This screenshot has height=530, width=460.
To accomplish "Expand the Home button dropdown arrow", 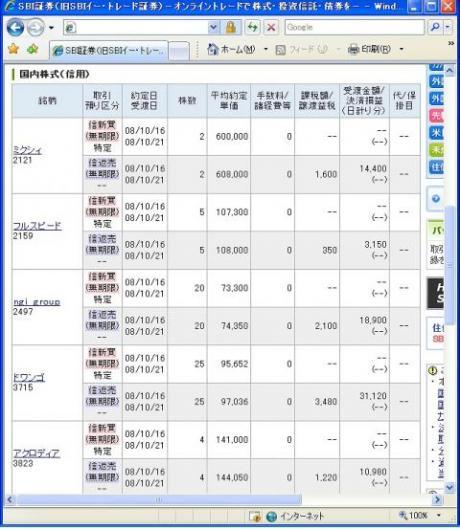I will coord(265,50).
